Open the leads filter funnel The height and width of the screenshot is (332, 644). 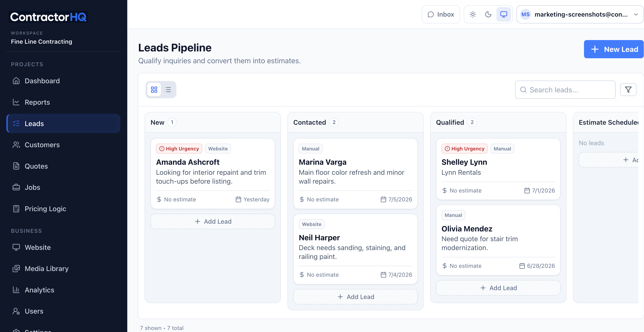click(628, 90)
